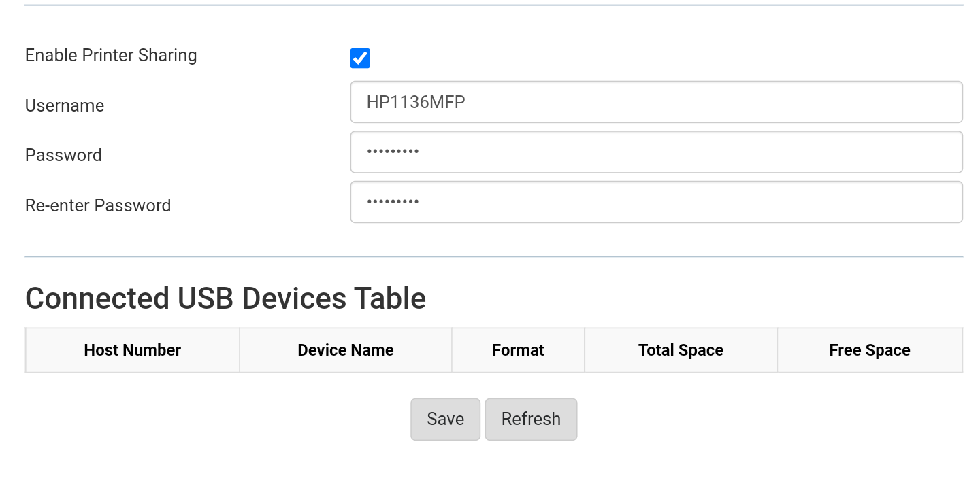The height and width of the screenshot is (478, 980).
Task: Click the Username label text
Action: point(65,105)
